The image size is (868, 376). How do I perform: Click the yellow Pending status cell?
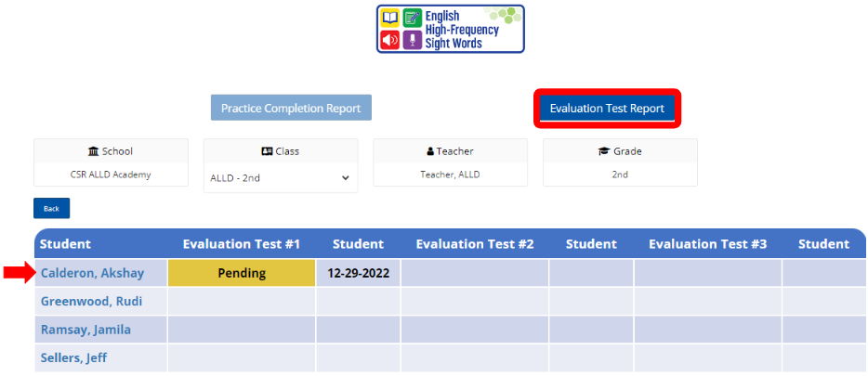[x=242, y=273]
